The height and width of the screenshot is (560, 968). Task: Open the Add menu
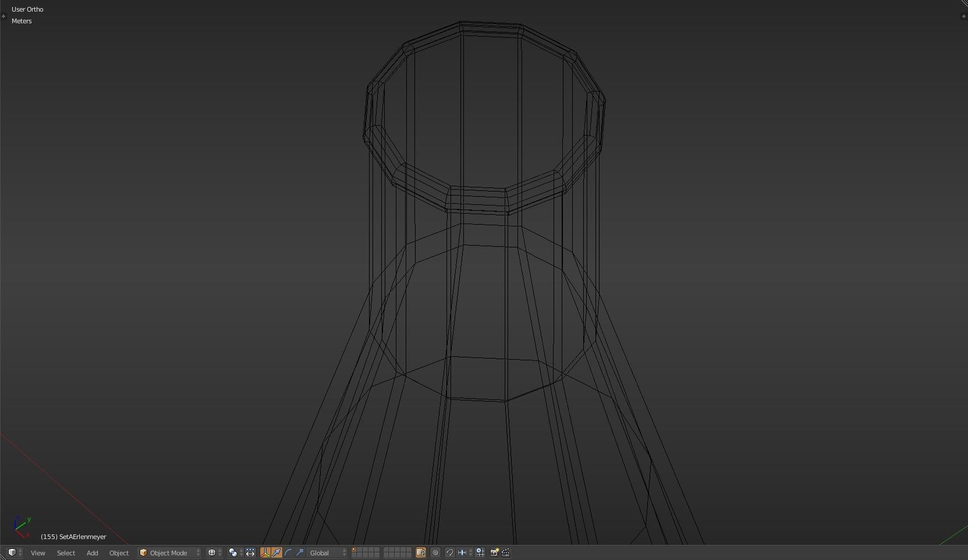92,553
